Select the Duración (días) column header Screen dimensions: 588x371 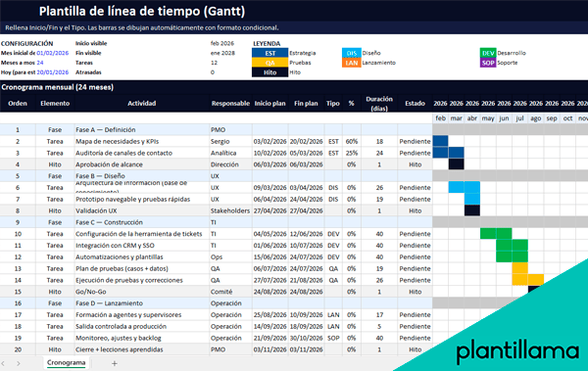pyautogui.click(x=379, y=104)
